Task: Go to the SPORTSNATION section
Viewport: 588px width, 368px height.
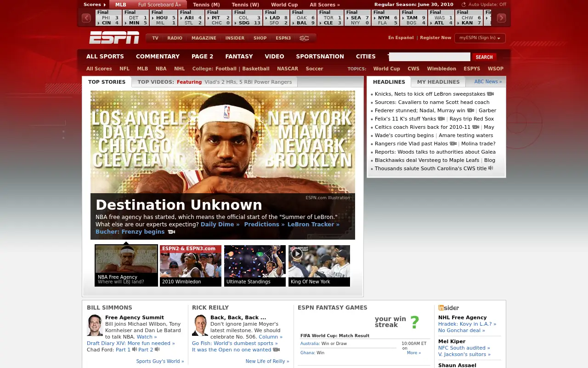Action: 320,57
